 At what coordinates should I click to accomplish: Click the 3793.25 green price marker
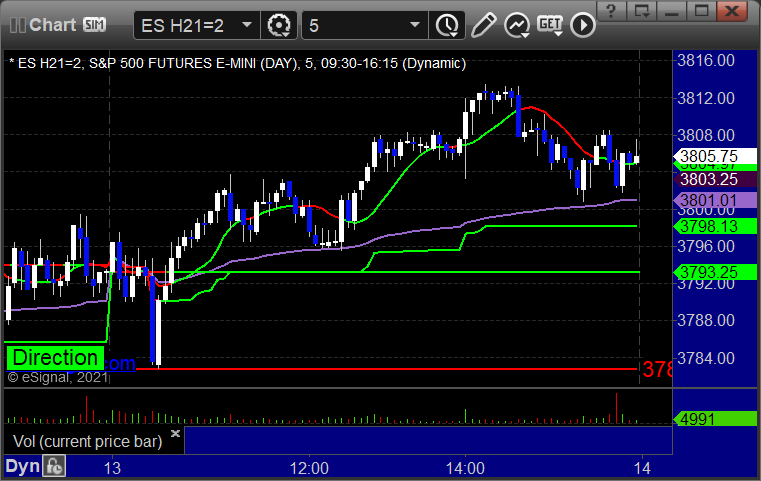click(x=714, y=272)
